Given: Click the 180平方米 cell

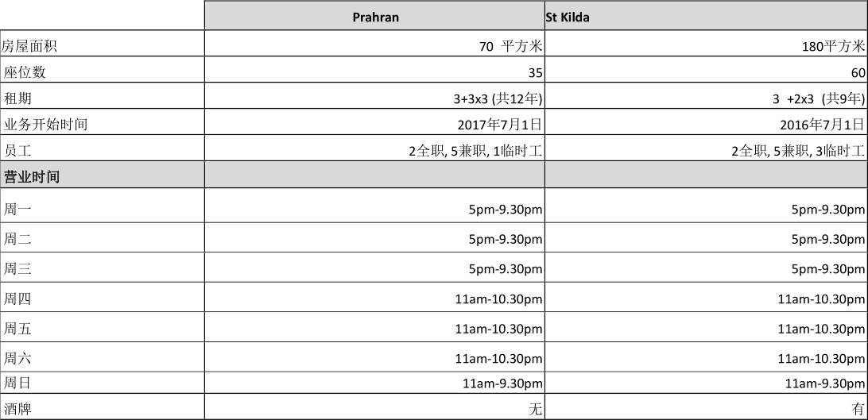Looking at the screenshot, I should [832, 46].
